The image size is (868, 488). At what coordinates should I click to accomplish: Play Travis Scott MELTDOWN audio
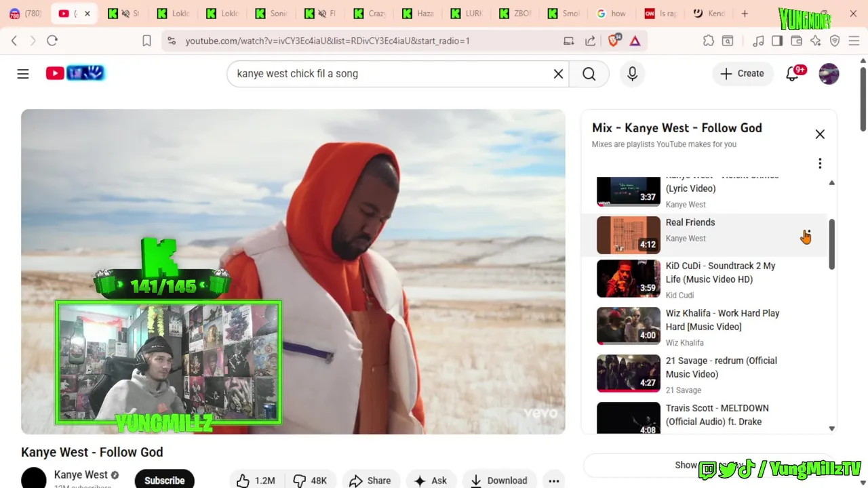tap(704, 417)
